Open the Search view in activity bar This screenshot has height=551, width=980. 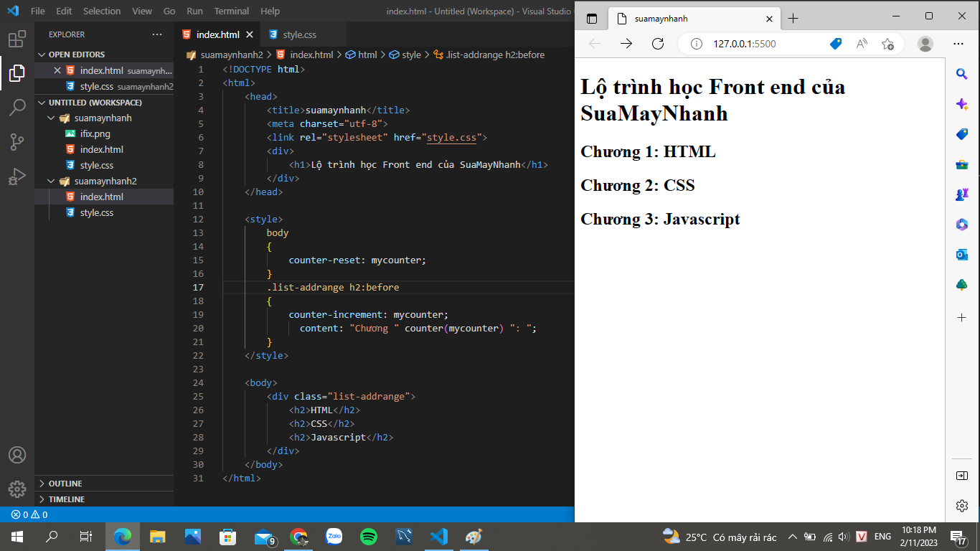17,108
